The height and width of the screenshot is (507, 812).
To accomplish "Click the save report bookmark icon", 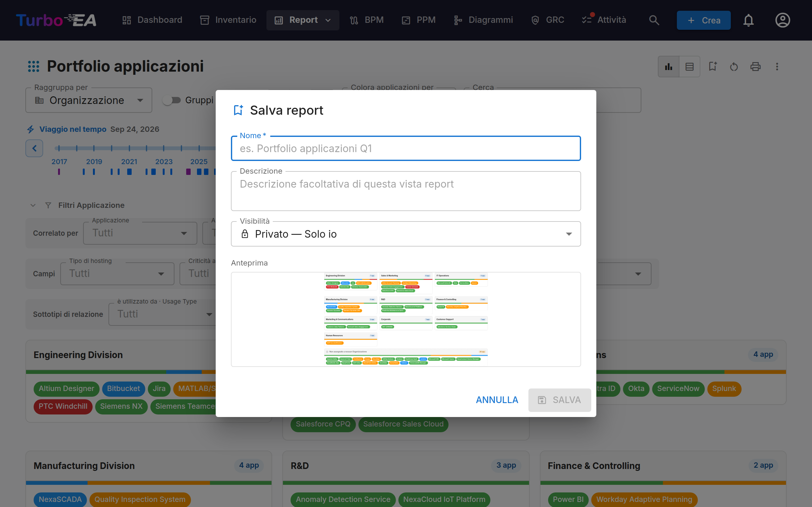I will pyautogui.click(x=712, y=67).
